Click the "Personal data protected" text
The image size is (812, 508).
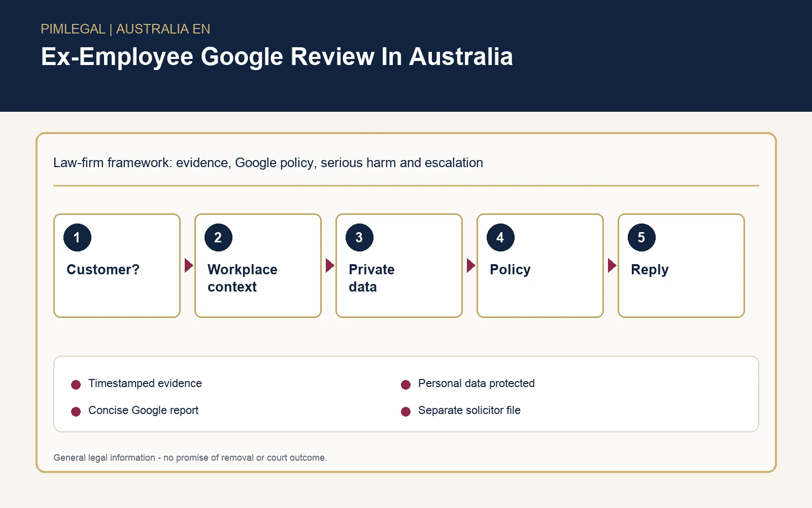477,384
